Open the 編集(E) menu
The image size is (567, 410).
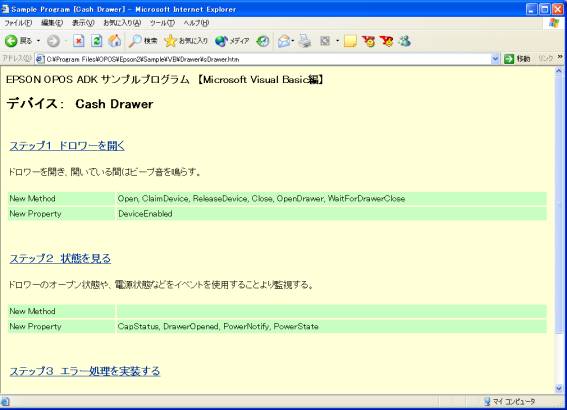52,23
